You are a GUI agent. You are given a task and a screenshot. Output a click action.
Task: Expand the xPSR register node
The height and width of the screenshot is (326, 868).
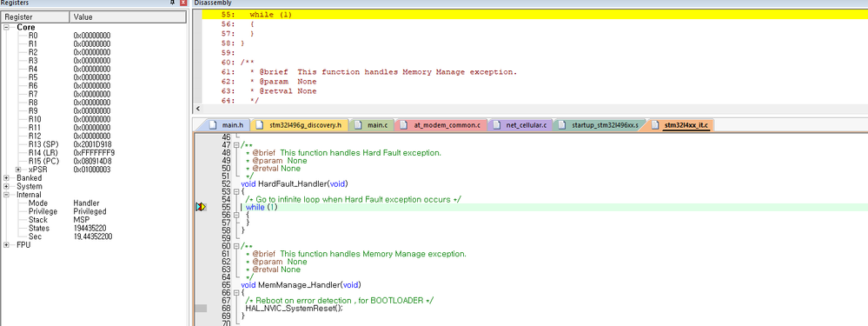[x=18, y=170]
